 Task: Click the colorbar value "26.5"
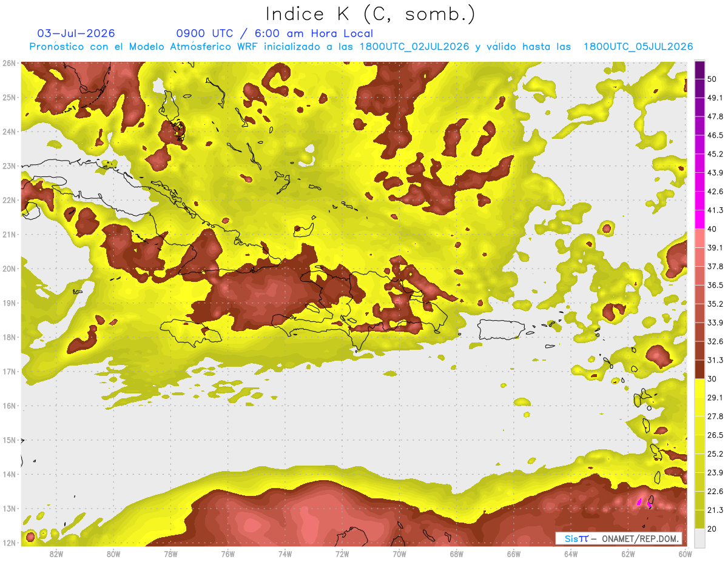coord(715,435)
